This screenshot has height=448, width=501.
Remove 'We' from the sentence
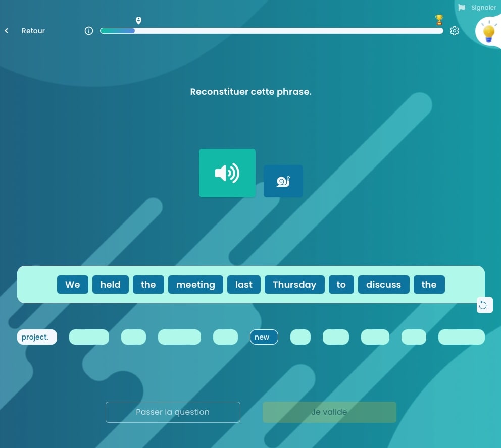point(73,285)
